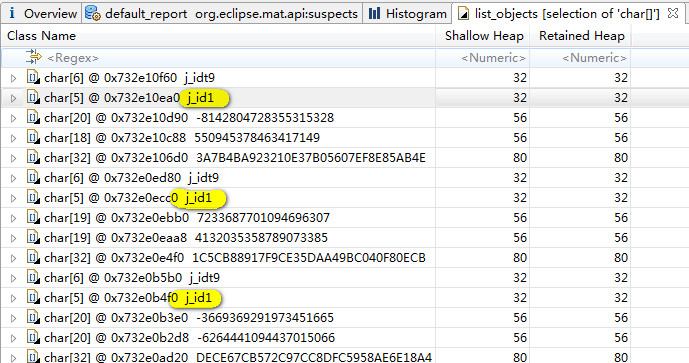Sort by Shallow Heap column header
689x363 pixels.
pyautogui.click(x=484, y=36)
